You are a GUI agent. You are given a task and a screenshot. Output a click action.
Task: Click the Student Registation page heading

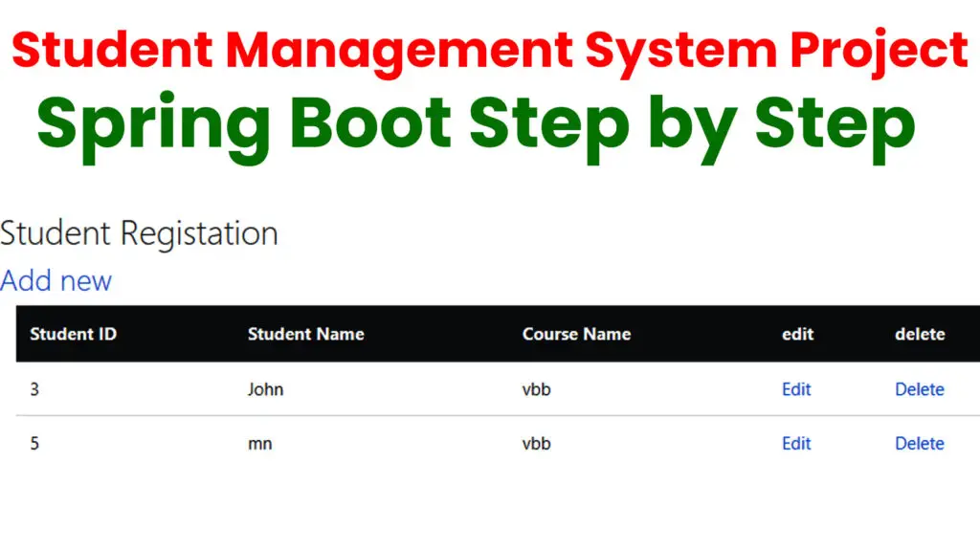coord(140,232)
